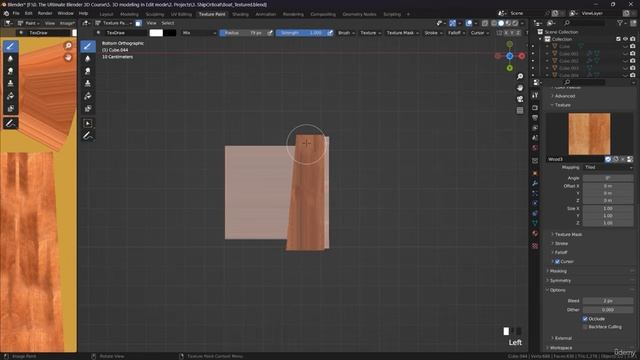Disable the Occlude checkbox

[585, 319]
